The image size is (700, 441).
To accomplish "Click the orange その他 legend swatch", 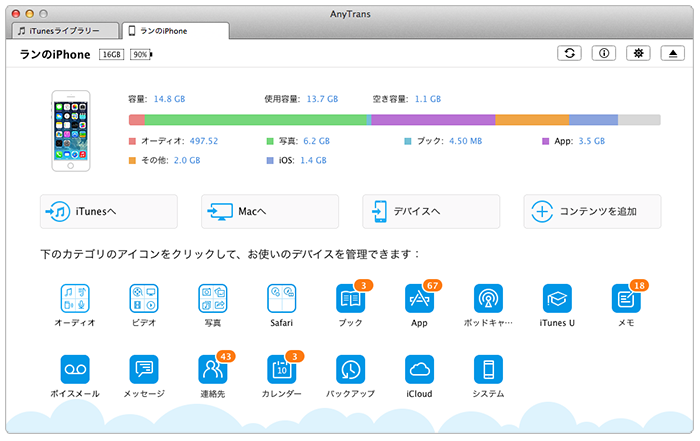I will point(132,161).
